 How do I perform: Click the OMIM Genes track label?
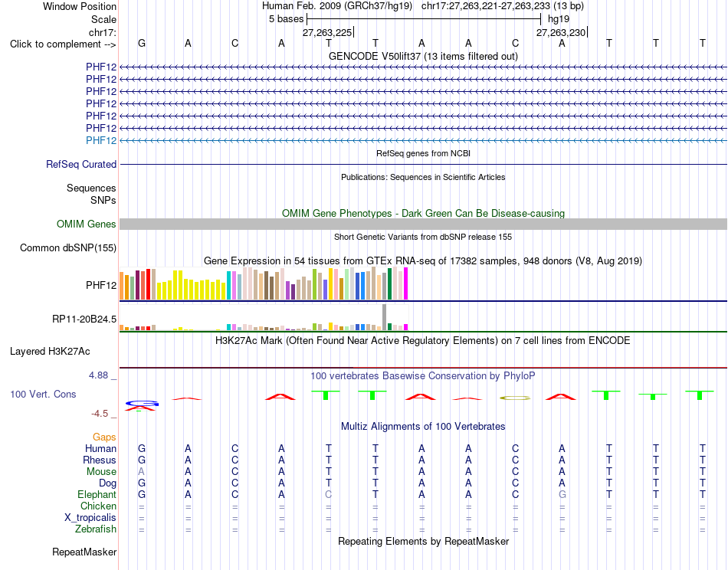pyautogui.click(x=87, y=224)
